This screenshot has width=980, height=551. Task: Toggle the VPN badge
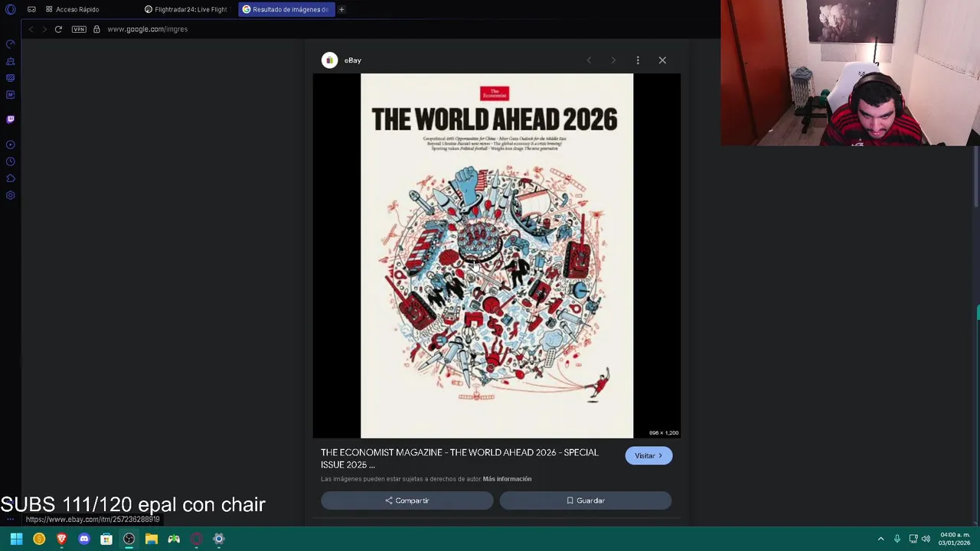[x=79, y=29]
